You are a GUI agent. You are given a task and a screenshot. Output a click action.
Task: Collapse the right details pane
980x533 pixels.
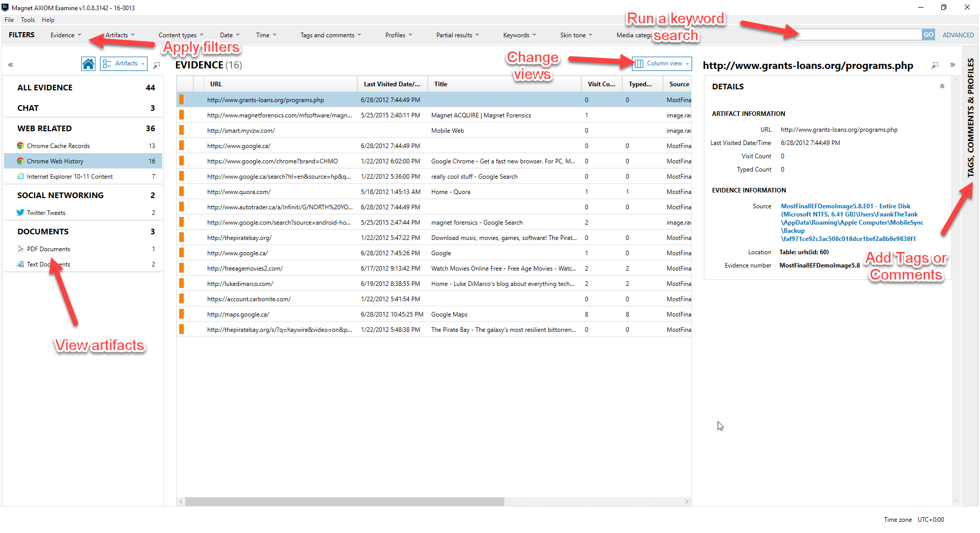(x=952, y=65)
